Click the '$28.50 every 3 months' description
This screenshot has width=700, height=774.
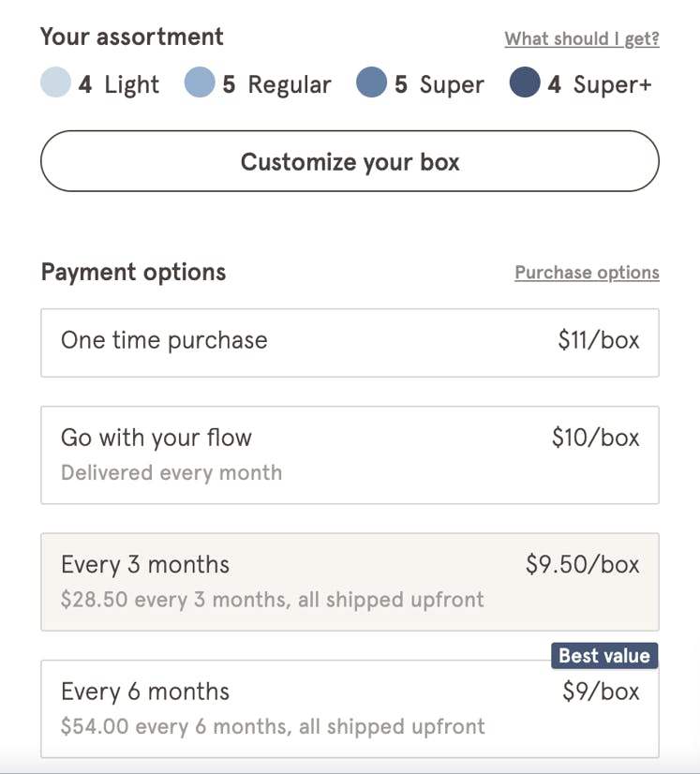coord(272,600)
